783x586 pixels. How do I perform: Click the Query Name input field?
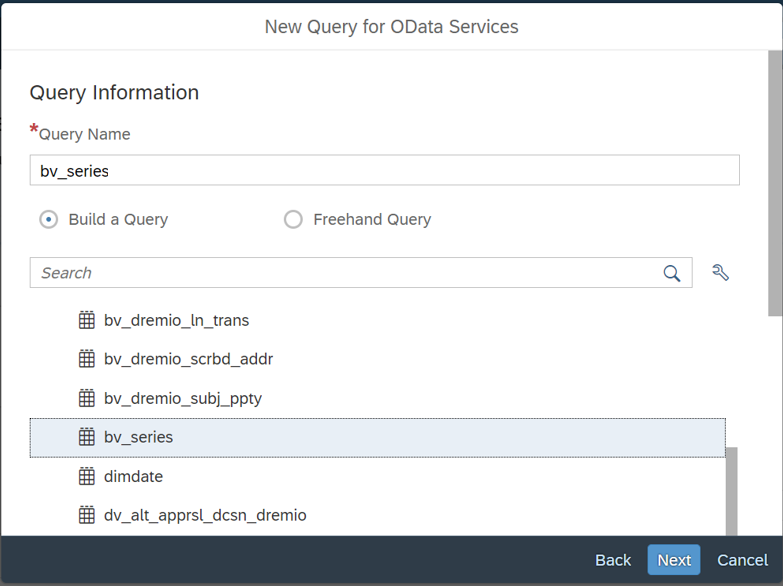(x=385, y=170)
